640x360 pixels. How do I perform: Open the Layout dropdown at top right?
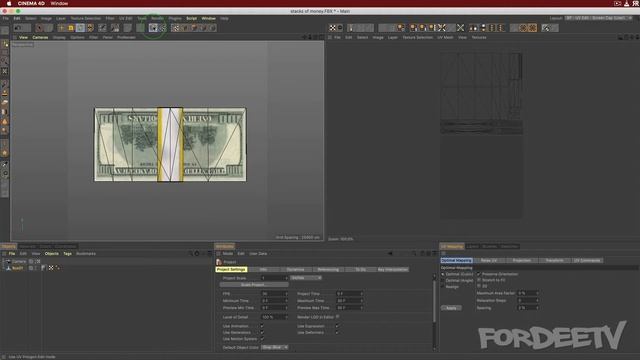tap(598, 18)
